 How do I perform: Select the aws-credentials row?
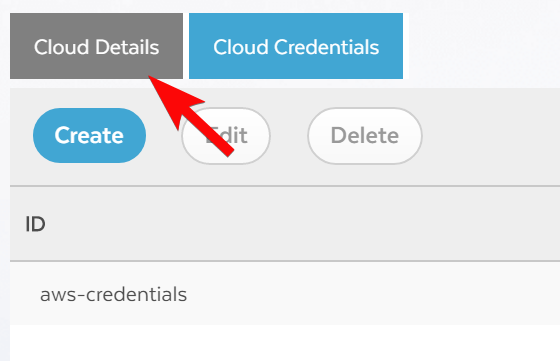point(285,294)
